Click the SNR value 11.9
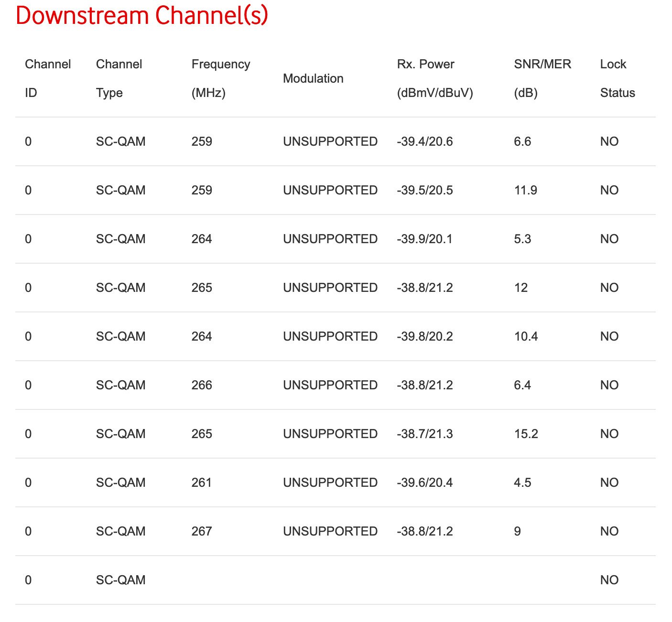The height and width of the screenshot is (622, 672). click(x=525, y=190)
